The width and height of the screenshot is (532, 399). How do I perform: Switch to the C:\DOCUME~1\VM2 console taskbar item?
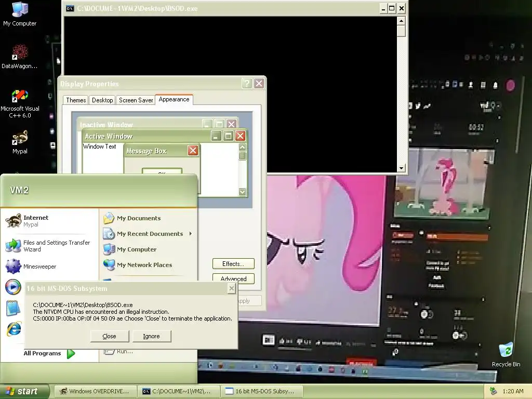pyautogui.click(x=179, y=391)
